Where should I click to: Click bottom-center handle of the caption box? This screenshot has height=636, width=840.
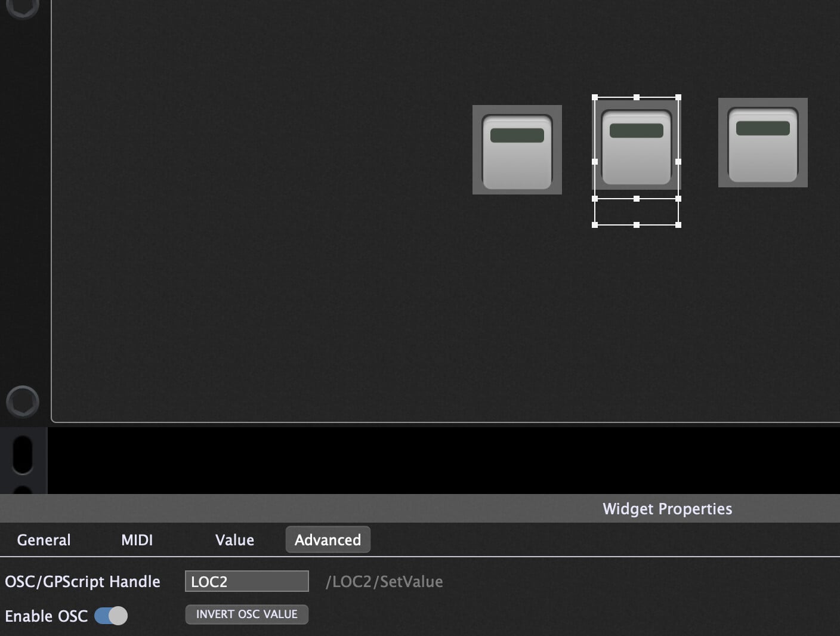point(637,225)
